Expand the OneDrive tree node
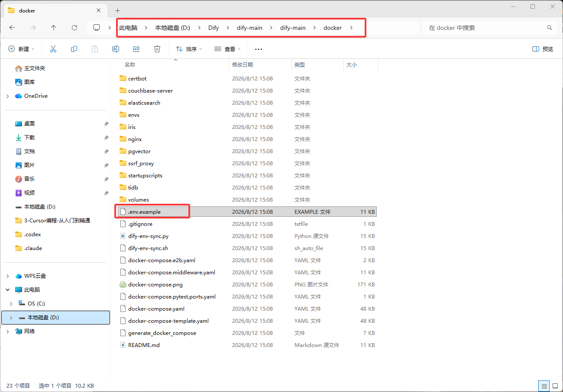This screenshot has height=392, width=563. point(8,96)
